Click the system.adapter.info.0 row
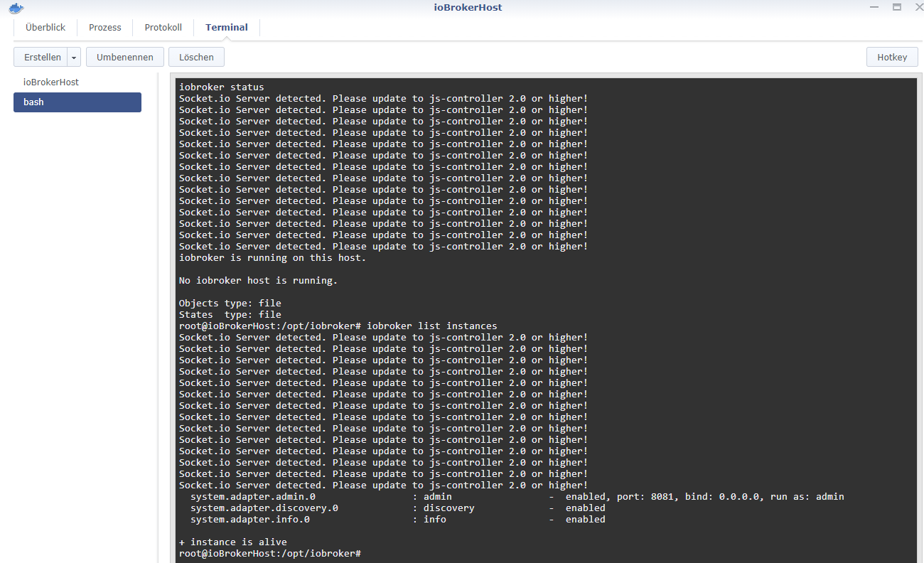924x563 pixels. (x=397, y=520)
